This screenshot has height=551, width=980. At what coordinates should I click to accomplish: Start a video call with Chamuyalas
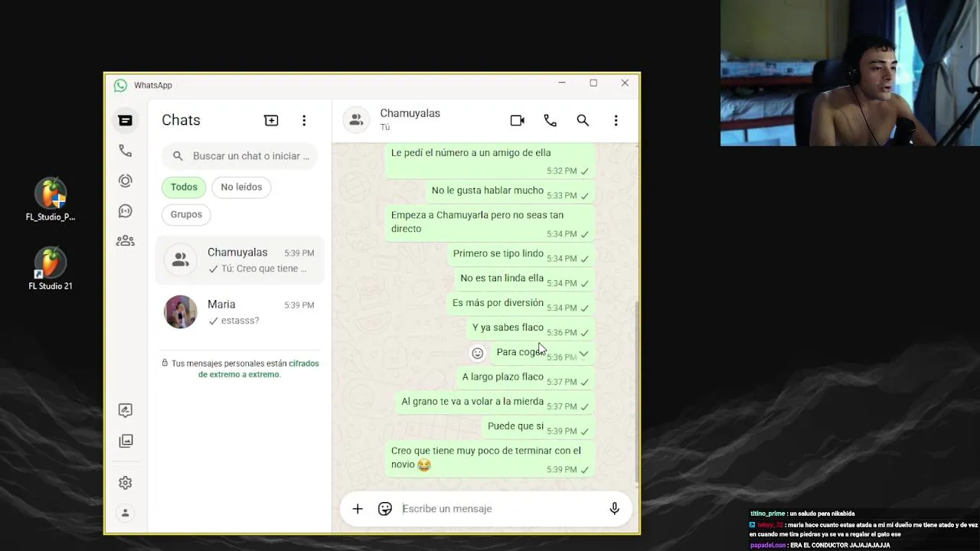pos(518,120)
